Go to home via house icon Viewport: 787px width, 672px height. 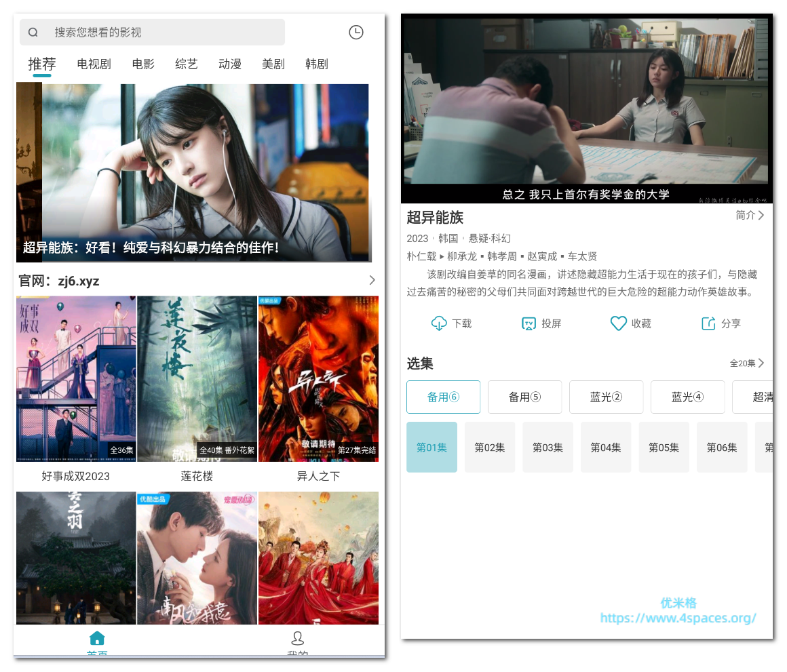pos(97,639)
